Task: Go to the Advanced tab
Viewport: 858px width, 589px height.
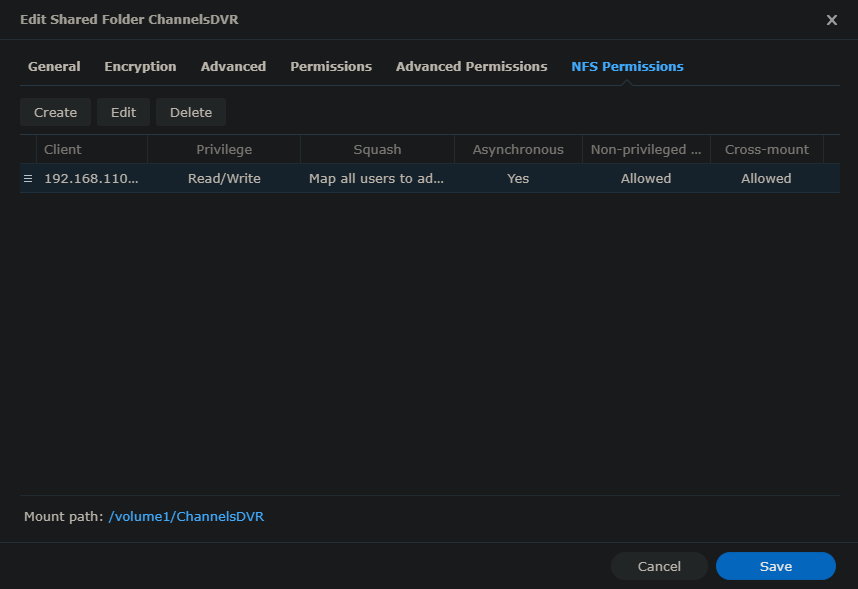Action: click(x=233, y=66)
